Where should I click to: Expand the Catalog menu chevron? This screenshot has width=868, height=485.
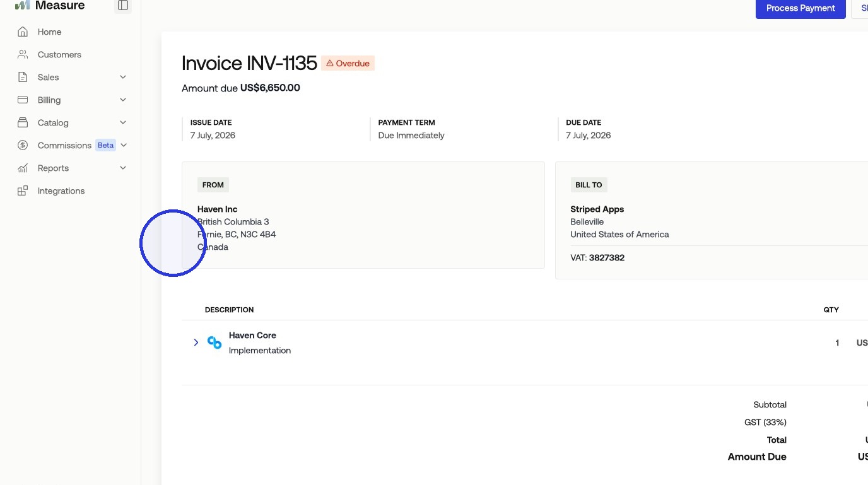point(123,122)
